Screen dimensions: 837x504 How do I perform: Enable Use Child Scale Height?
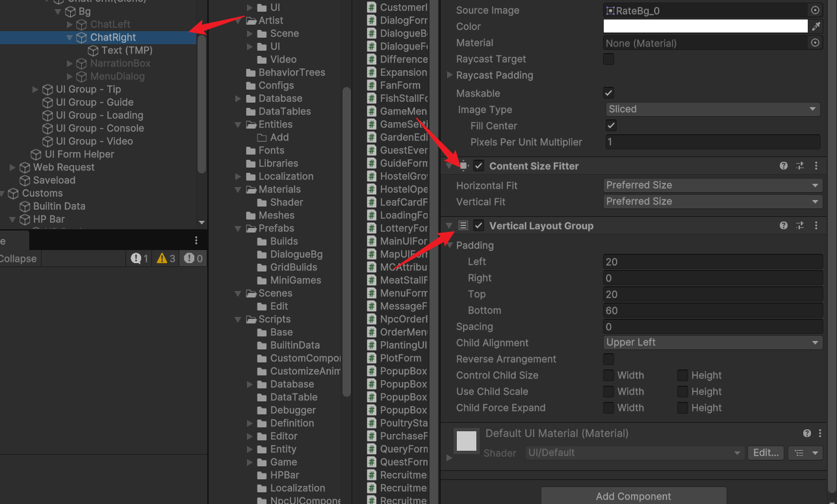click(683, 392)
